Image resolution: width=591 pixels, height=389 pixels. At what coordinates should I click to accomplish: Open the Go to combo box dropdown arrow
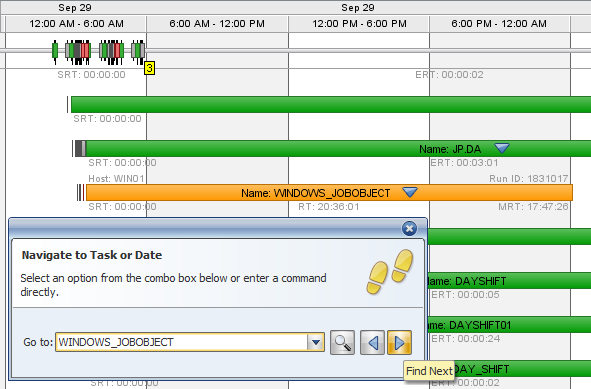(316, 342)
